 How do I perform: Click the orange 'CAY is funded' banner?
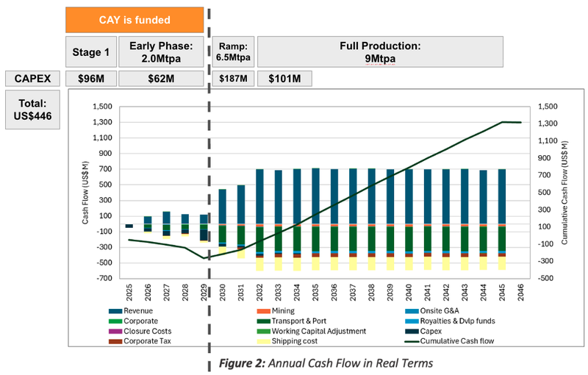[135, 20]
